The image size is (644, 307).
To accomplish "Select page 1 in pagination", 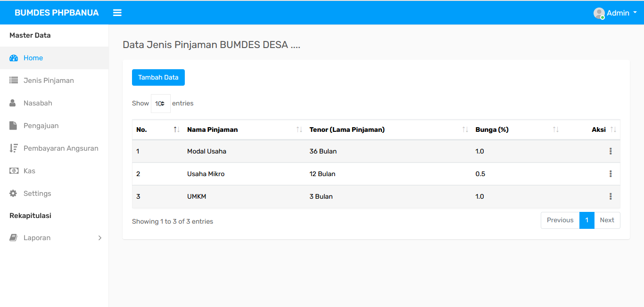I will coord(586,220).
